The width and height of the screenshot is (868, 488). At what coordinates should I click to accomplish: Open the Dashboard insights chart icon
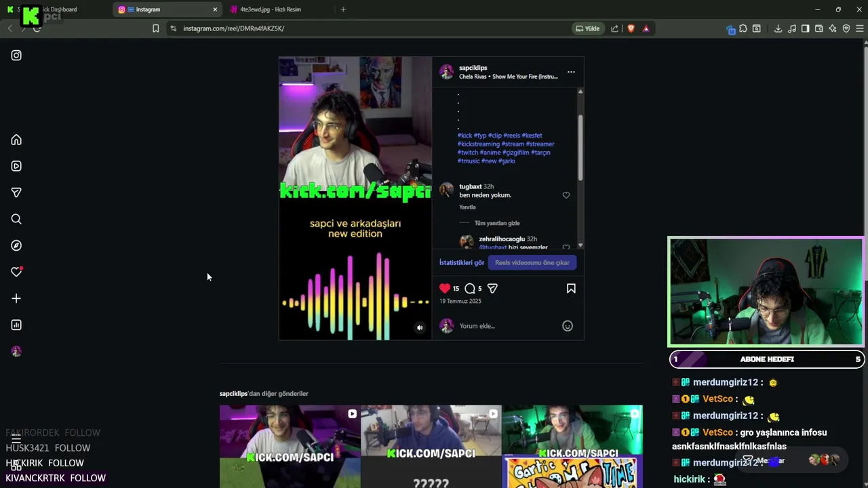pos(16,325)
